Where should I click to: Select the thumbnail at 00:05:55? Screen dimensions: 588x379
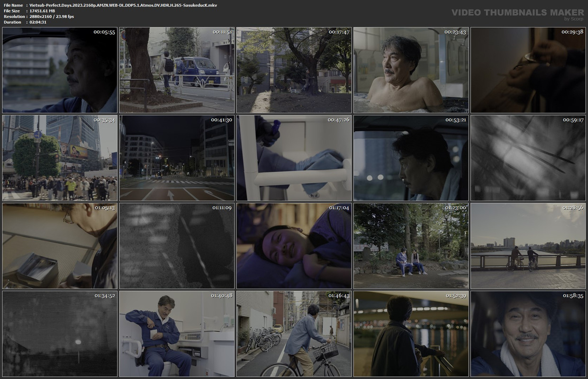coord(60,70)
